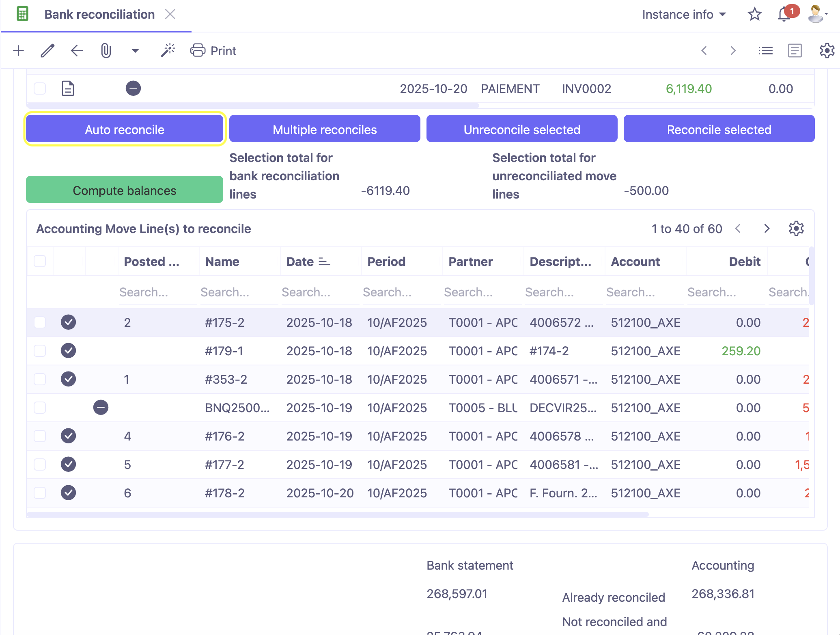Check the checkbox on the PAIEMENT INV0002 line
Viewport: 840px width, 635px height.
click(40, 88)
